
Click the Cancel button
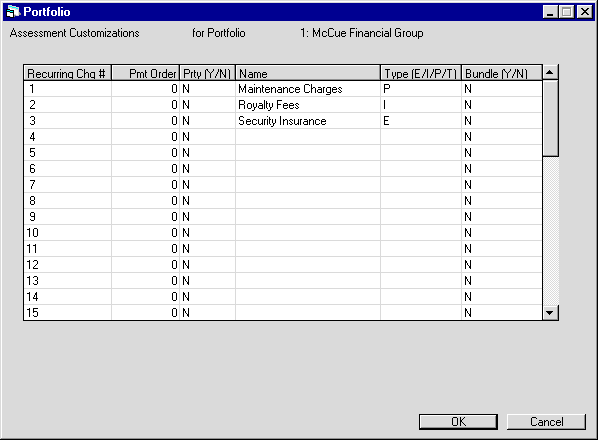pyautogui.click(x=546, y=422)
